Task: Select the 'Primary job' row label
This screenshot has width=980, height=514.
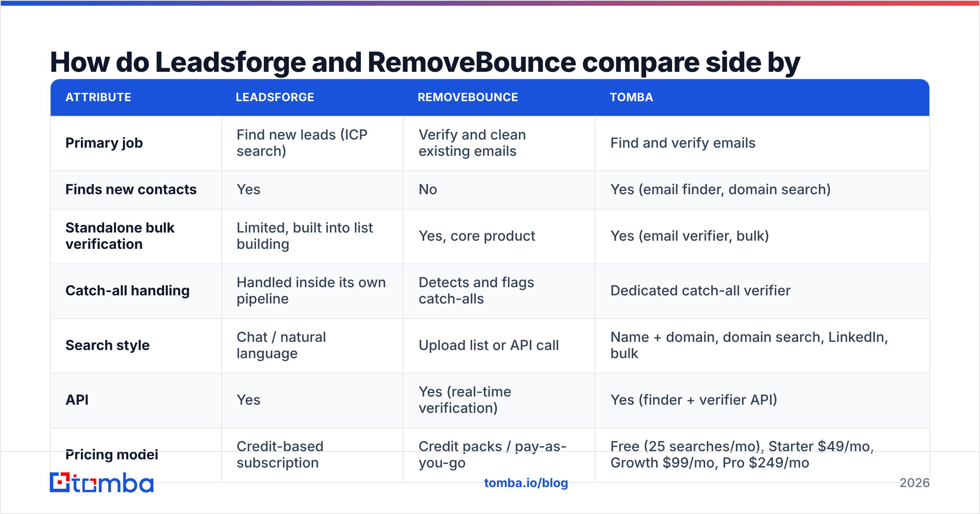Action: pyautogui.click(x=104, y=143)
